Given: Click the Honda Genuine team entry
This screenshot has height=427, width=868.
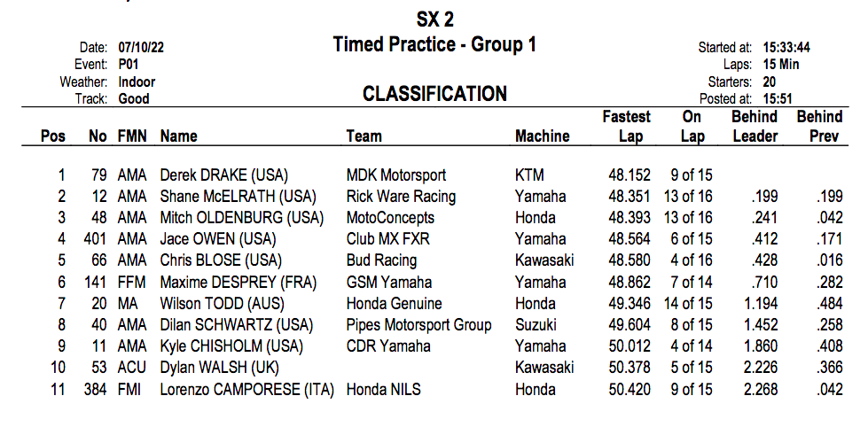Looking at the screenshot, I should point(392,304).
